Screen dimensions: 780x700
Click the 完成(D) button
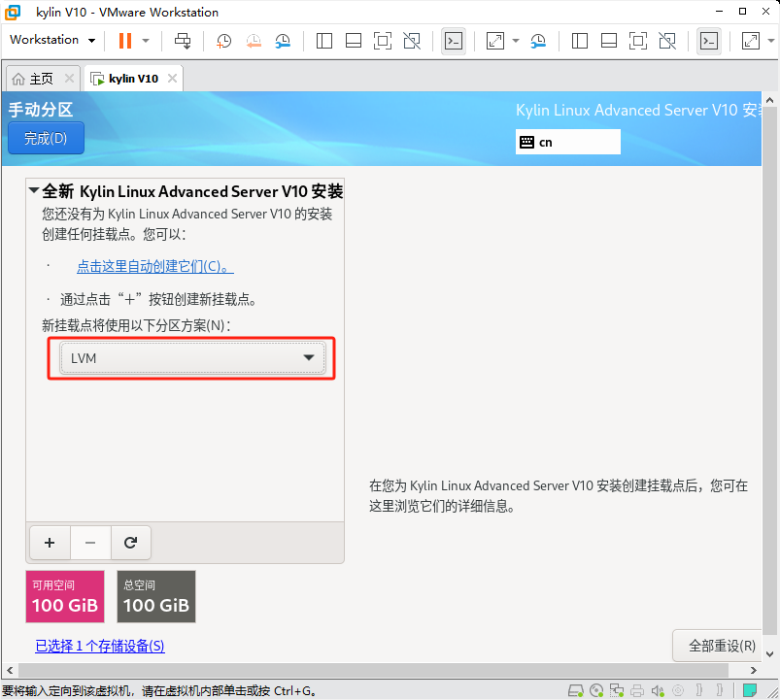[46, 138]
